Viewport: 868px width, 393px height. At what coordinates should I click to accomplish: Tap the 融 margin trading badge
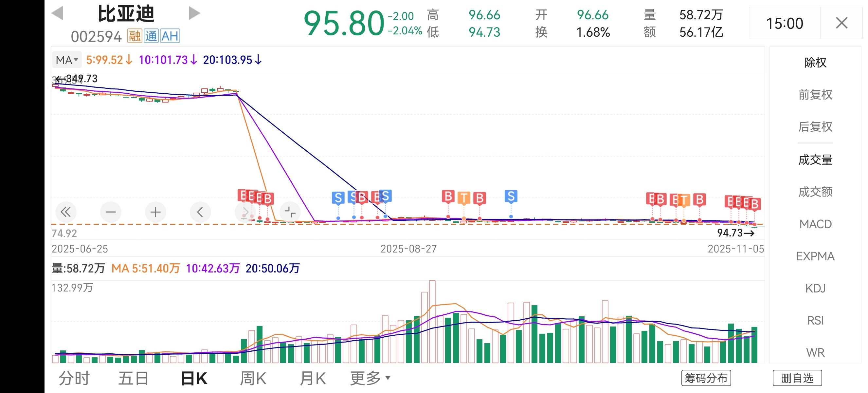pyautogui.click(x=135, y=36)
